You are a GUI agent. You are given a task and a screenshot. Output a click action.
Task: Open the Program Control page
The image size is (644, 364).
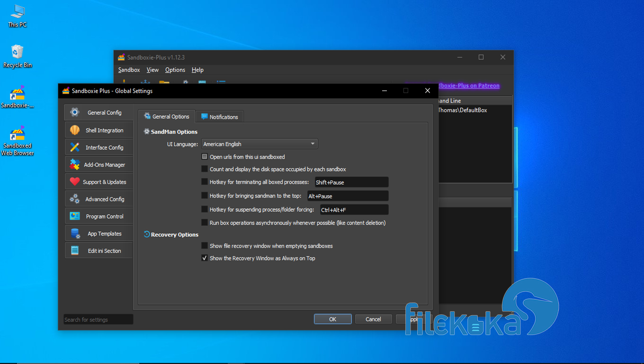[x=98, y=216]
